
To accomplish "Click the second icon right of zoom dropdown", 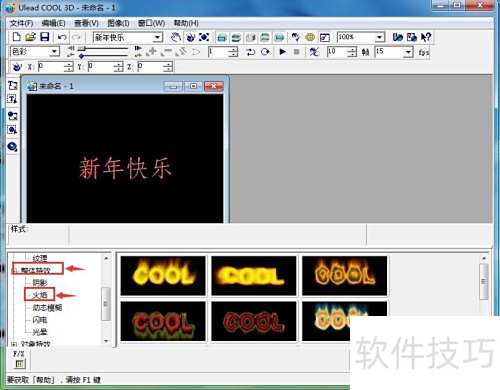I will [412, 37].
